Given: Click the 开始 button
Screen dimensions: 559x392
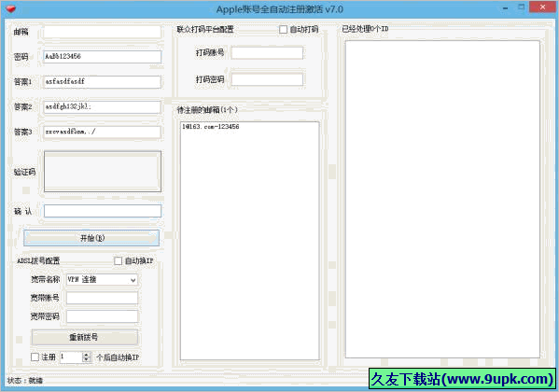Looking at the screenshot, I should (x=91, y=238).
